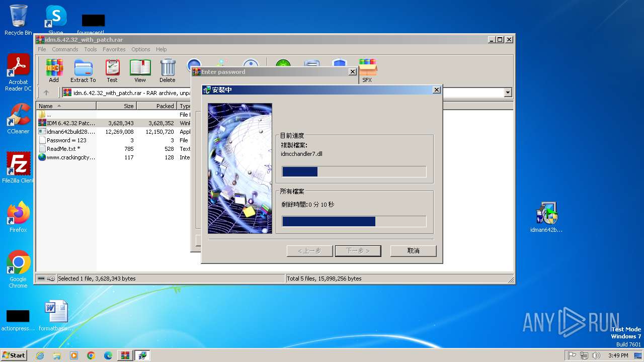Sort by the Size column header
Screen dimensions: 644x362
[116, 106]
